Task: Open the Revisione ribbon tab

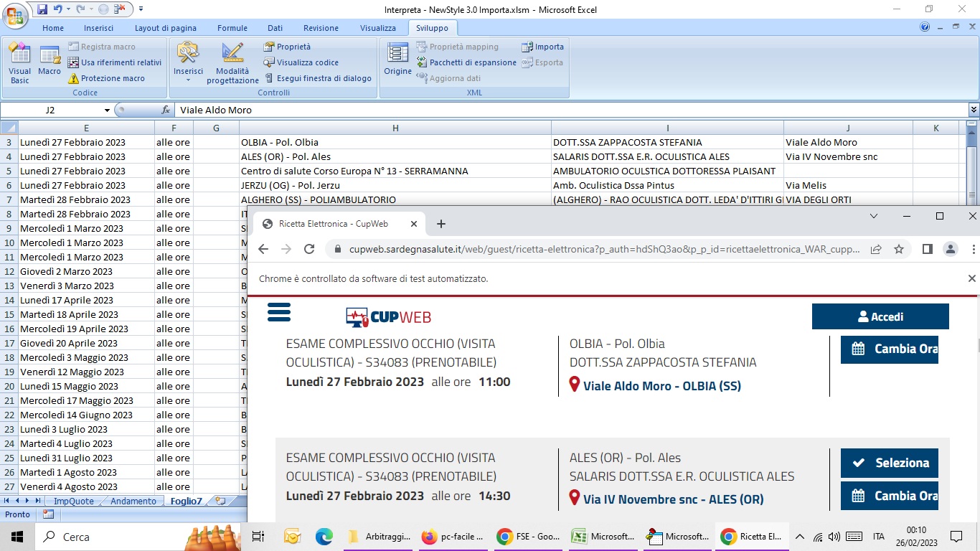Action: (321, 28)
